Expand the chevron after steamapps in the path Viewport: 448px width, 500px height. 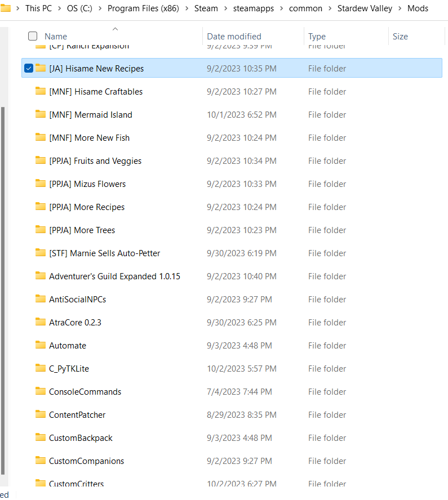coord(282,8)
